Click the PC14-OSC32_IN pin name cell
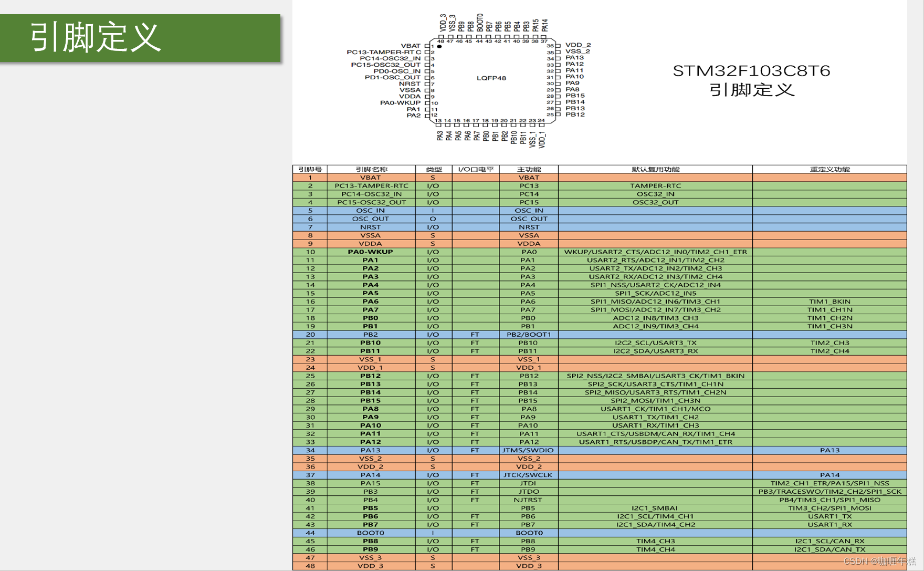 pos(371,194)
